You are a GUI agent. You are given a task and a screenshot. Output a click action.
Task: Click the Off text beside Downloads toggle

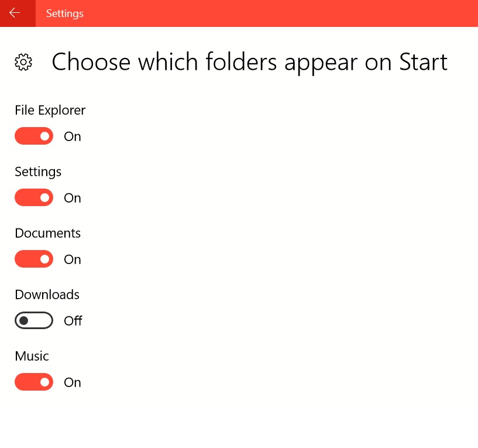(x=73, y=321)
